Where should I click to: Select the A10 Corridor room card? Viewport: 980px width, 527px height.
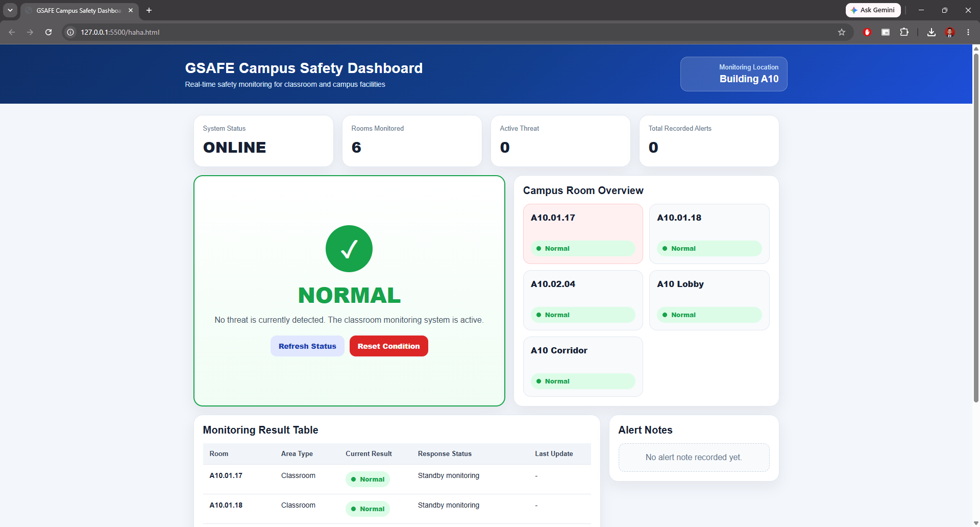[x=583, y=367]
